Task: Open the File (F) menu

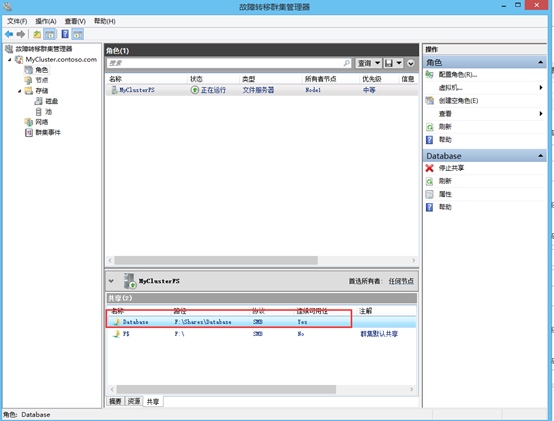Action: (x=17, y=21)
